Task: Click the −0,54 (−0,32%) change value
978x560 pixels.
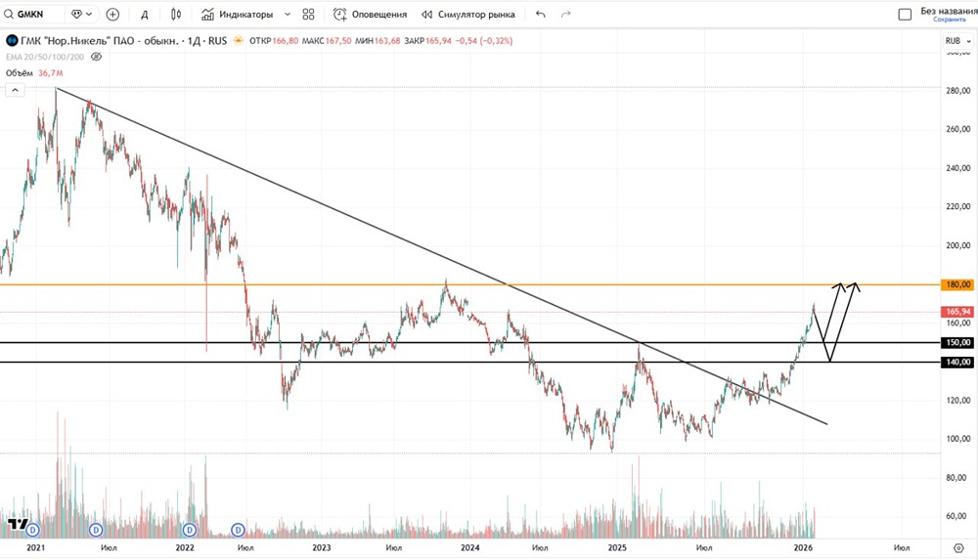Action: [484, 40]
